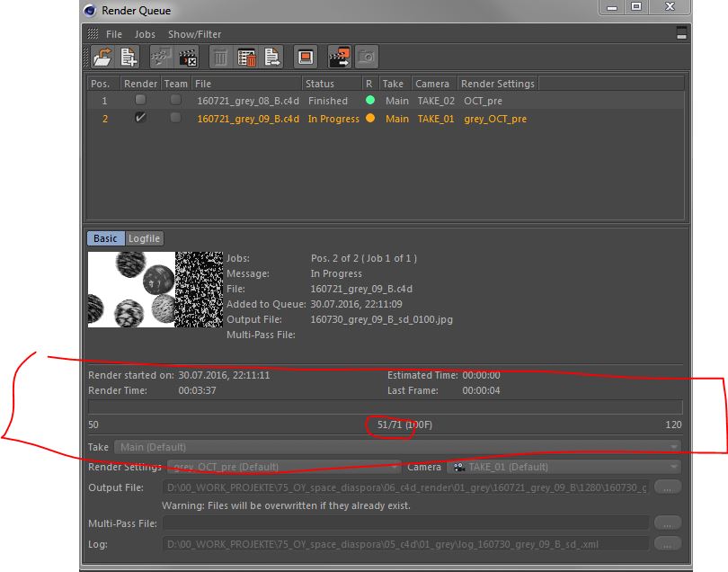Click the Status column header
This screenshot has height=572, width=728.
[x=332, y=84]
